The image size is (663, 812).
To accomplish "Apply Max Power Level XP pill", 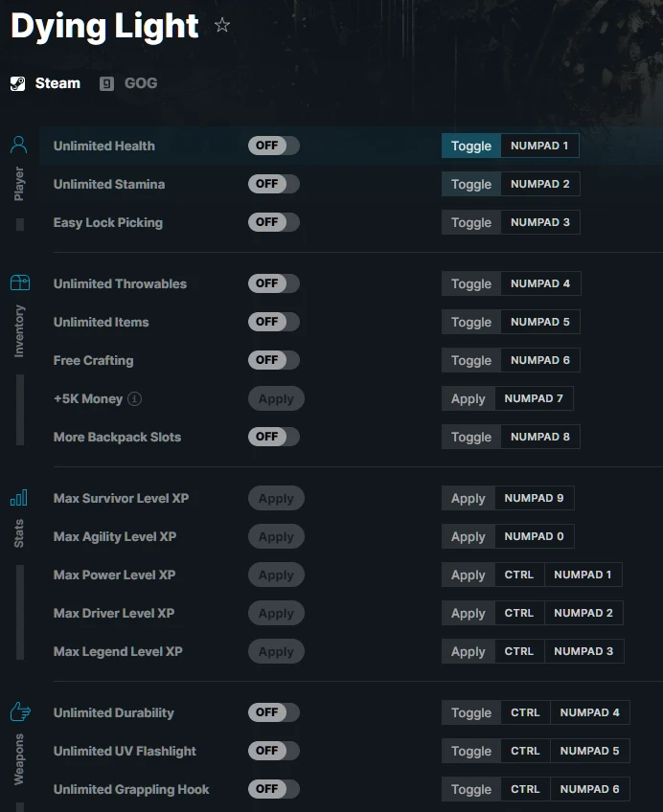I will [276, 575].
